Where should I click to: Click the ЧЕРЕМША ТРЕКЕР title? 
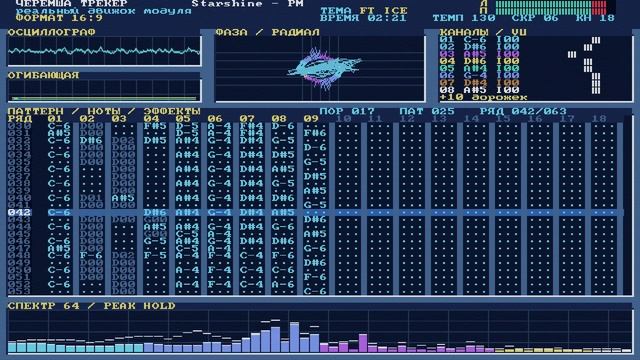click(72, 3)
